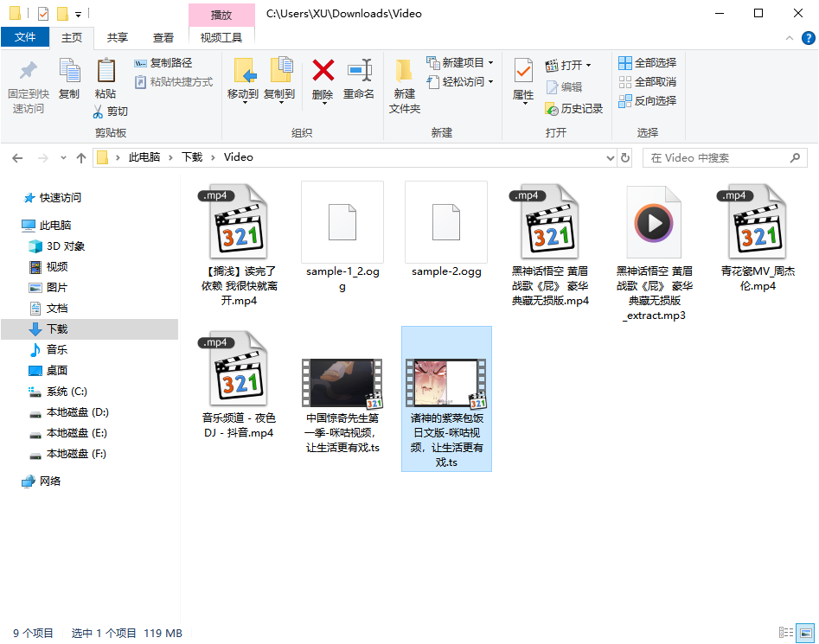Open the 文件 (File) menu
The height and width of the screenshot is (644, 819).
[26, 37]
